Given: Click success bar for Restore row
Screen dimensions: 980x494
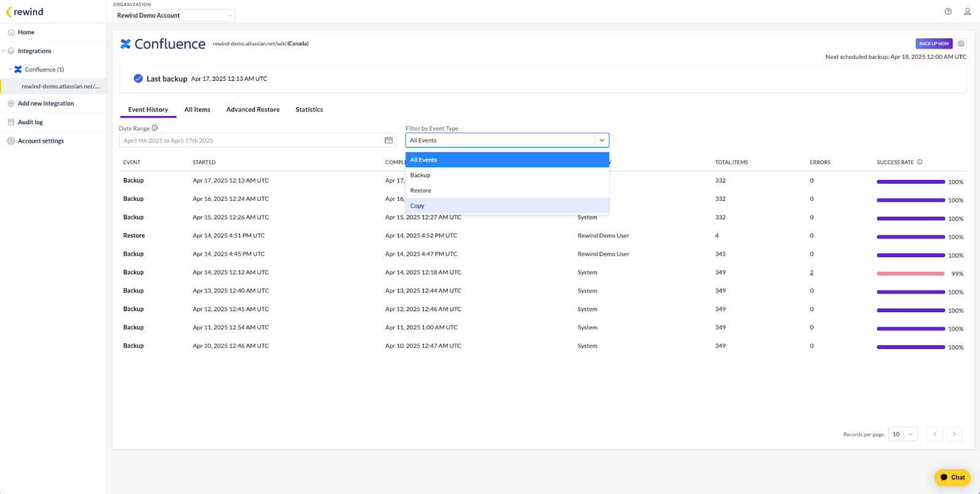Looking at the screenshot, I should coord(911,237).
